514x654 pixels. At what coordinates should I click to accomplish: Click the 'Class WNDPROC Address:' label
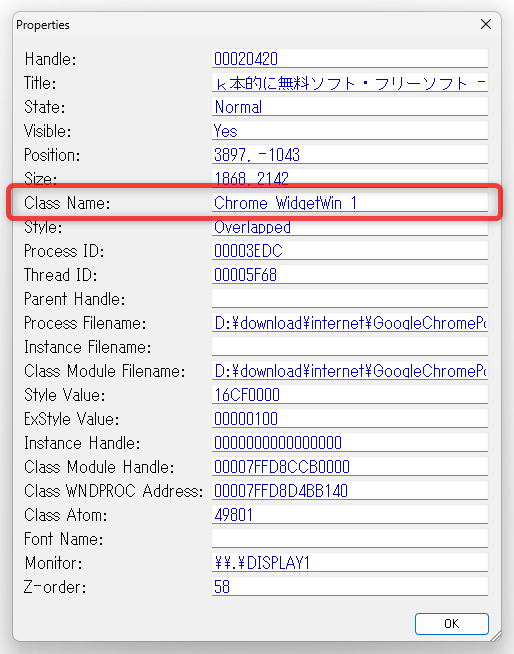[x=113, y=491]
